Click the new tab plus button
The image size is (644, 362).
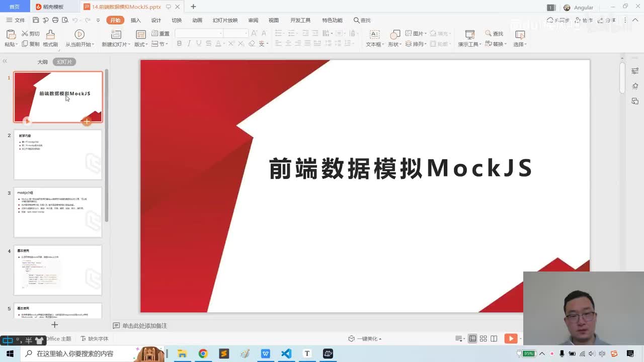pyautogui.click(x=193, y=7)
